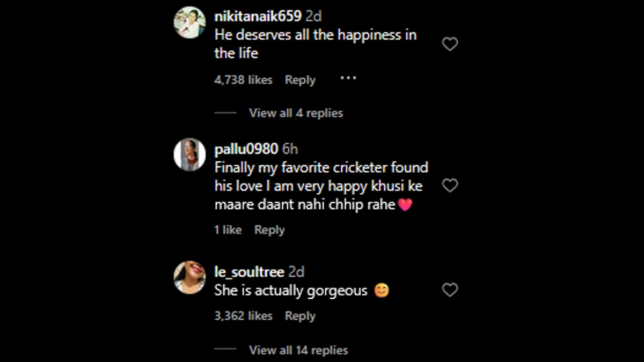Reply to pallu0980's comment
644x362 pixels.
[x=269, y=230]
